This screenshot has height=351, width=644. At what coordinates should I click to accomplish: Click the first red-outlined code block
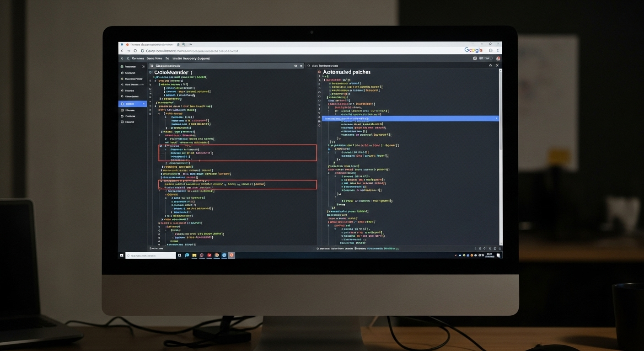pyautogui.click(x=237, y=153)
